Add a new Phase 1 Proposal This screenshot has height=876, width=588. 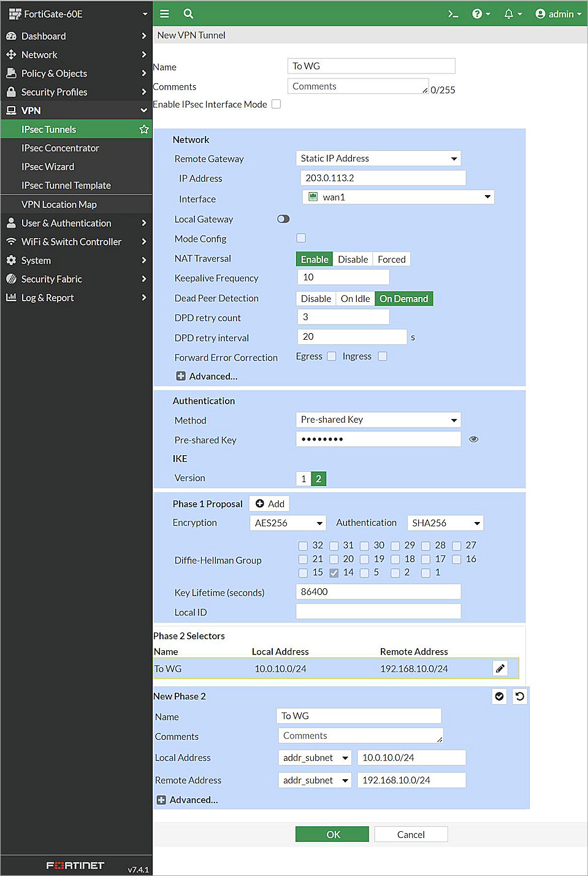(269, 503)
